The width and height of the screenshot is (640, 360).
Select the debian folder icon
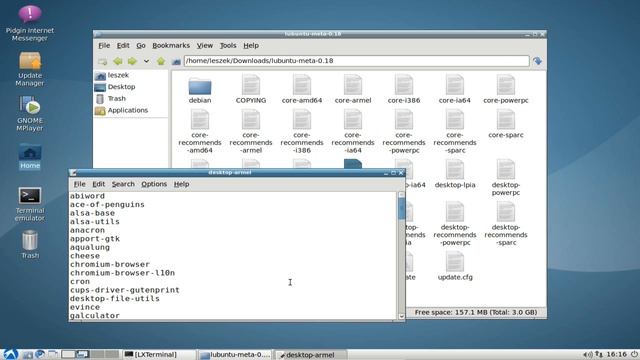point(200,87)
